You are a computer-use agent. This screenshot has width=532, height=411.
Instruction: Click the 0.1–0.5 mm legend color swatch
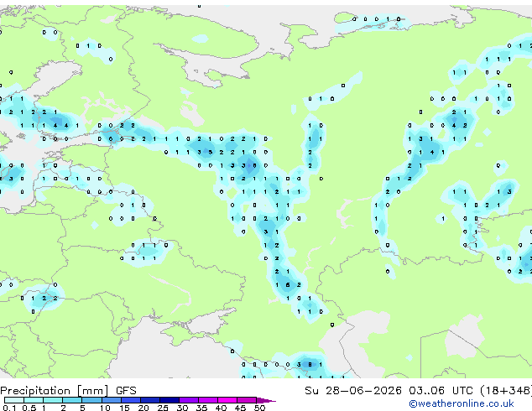click(x=14, y=400)
